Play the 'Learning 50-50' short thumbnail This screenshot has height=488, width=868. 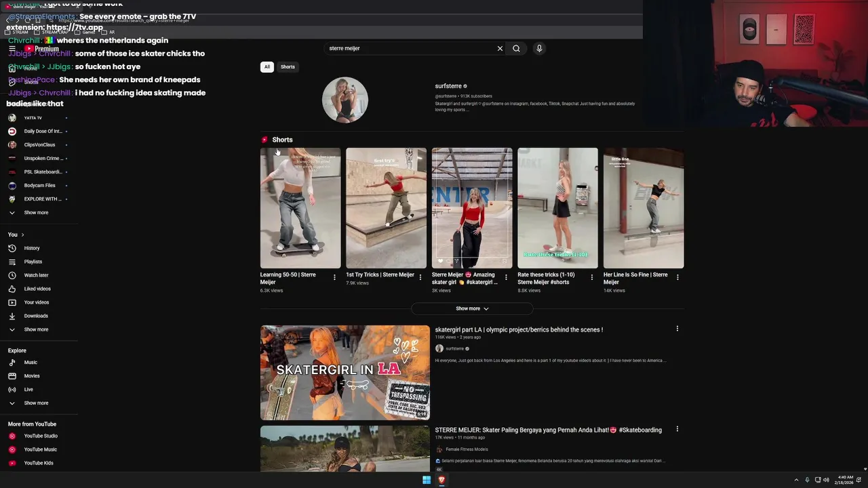point(300,208)
